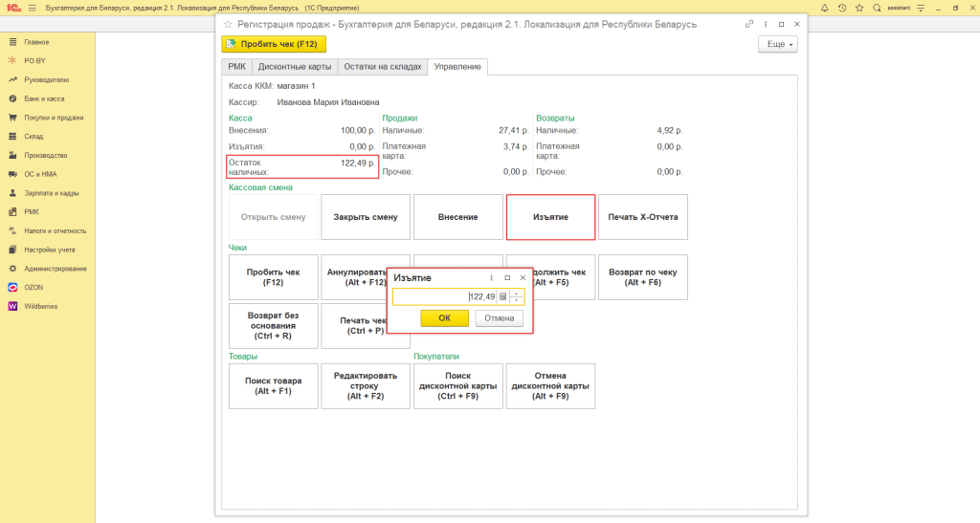Screen dimensions: 980x523
Task: Click Редактировать строку (Alt + F2)
Action: 366,386
